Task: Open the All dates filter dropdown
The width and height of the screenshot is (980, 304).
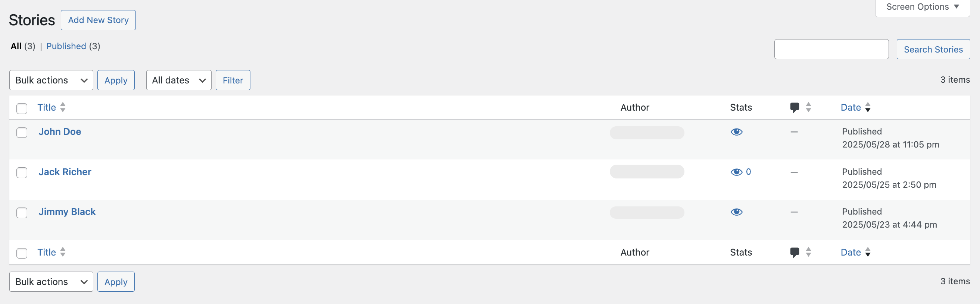Action: 178,80
